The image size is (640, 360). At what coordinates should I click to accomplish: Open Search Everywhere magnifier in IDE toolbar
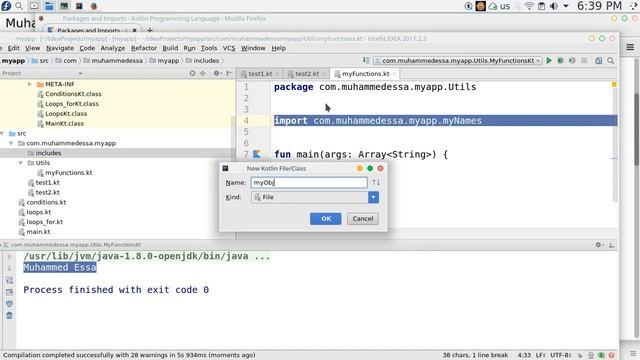(x=611, y=61)
